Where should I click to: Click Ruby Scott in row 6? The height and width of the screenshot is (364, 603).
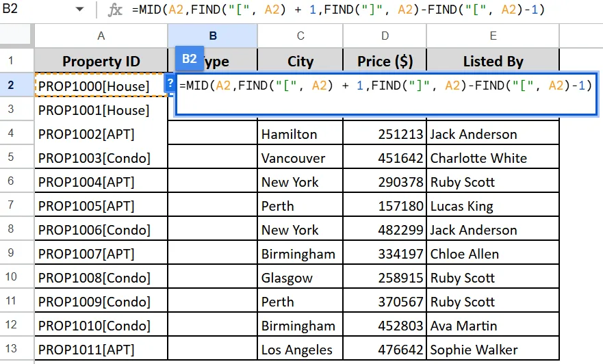pos(493,181)
